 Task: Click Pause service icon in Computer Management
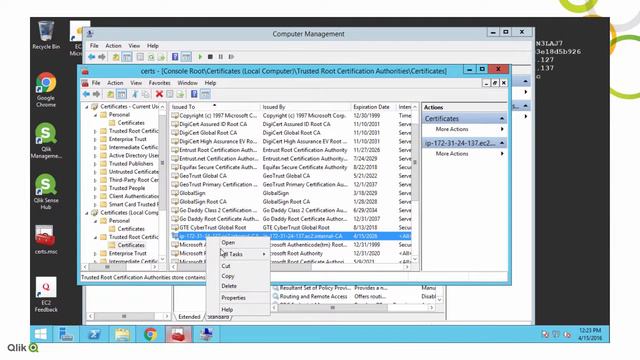pos(220,57)
